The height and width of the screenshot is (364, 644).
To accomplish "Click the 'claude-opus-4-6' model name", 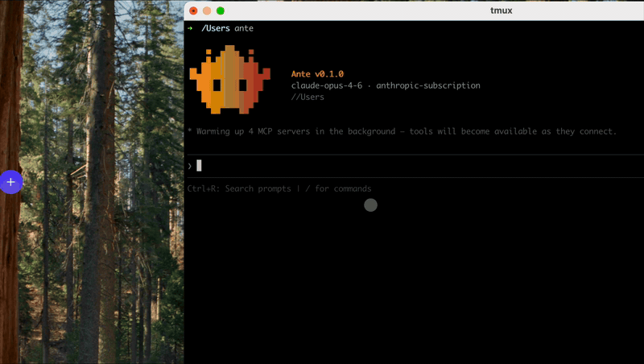I will 327,85.
